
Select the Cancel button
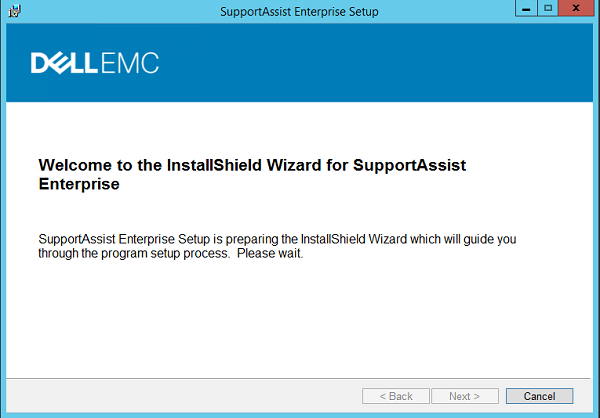click(x=540, y=396)
